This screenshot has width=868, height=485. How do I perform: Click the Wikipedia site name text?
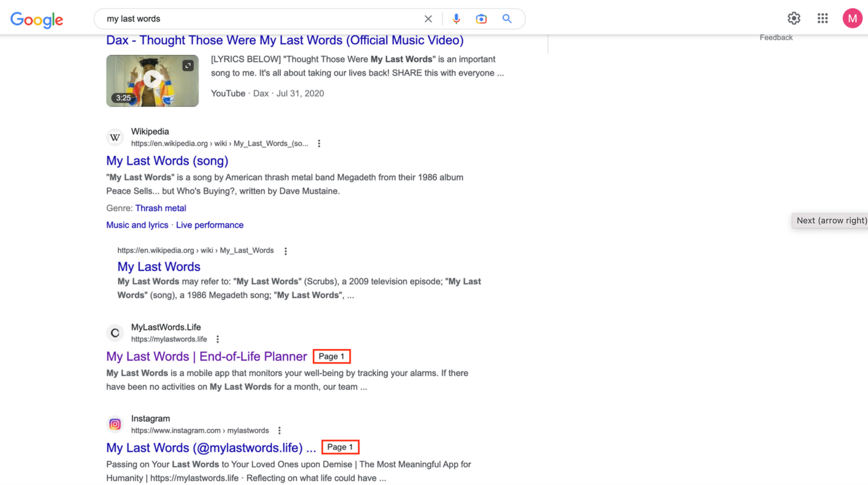pyautogui.click(x=150, y=132)
